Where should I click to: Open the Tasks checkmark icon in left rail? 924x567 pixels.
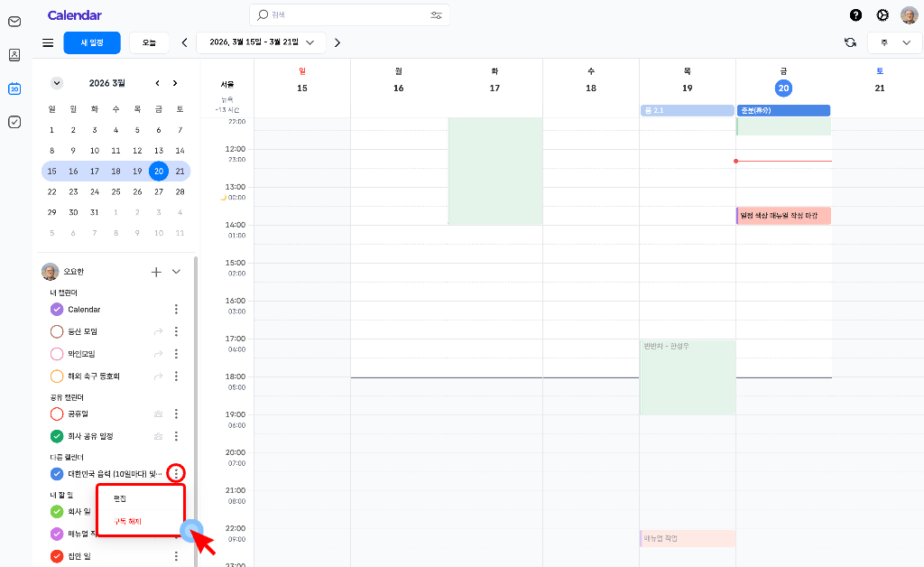pos(14,122)
